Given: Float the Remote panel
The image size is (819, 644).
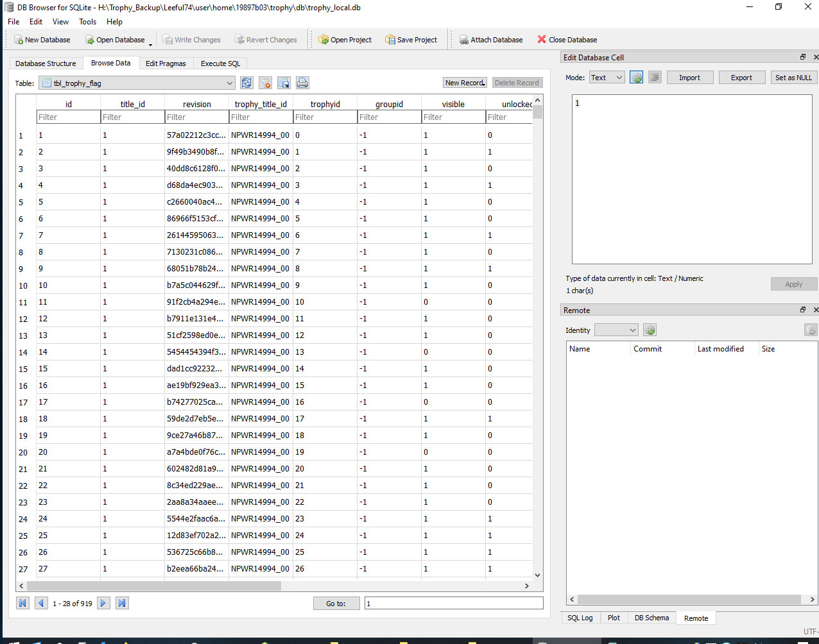Looking at the screenshot, I should pos(802,310).
